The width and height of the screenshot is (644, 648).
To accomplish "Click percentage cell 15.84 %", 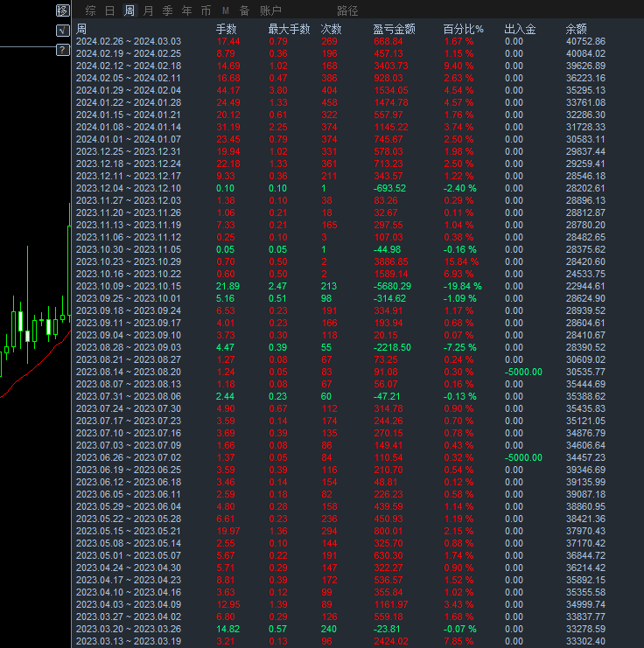I will (461, 261).
